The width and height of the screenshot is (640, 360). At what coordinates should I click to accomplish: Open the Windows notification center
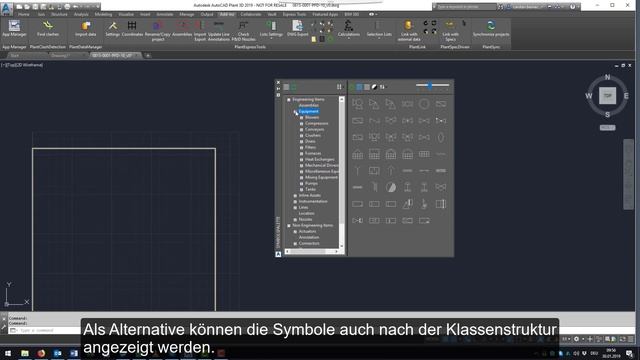629,353
